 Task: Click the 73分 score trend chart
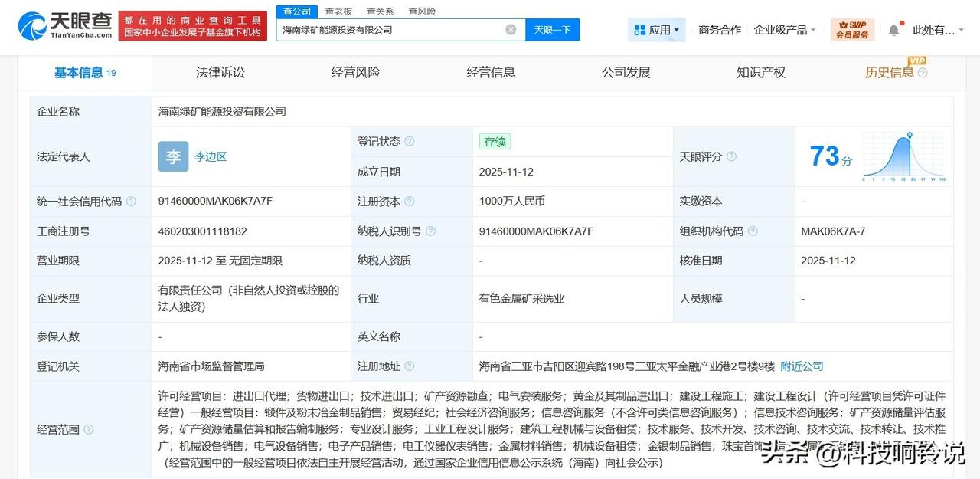click(x=903, y=153)
